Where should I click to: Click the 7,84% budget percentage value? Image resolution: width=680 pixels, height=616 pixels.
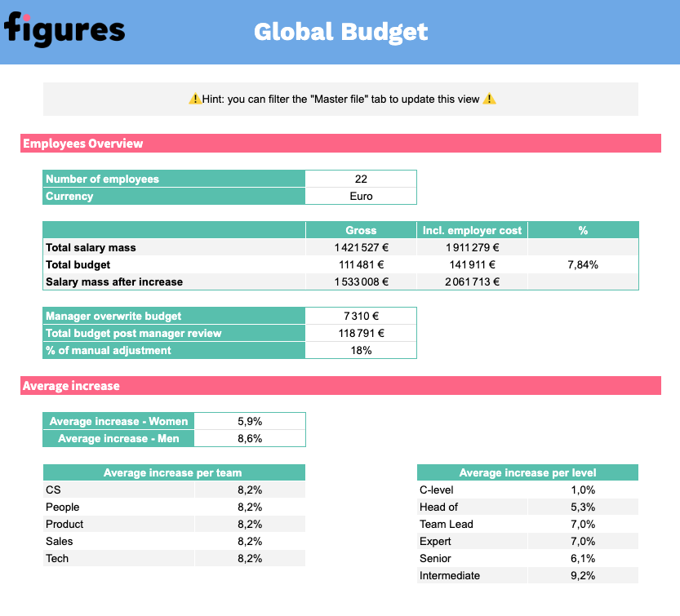tap(583, 264)
